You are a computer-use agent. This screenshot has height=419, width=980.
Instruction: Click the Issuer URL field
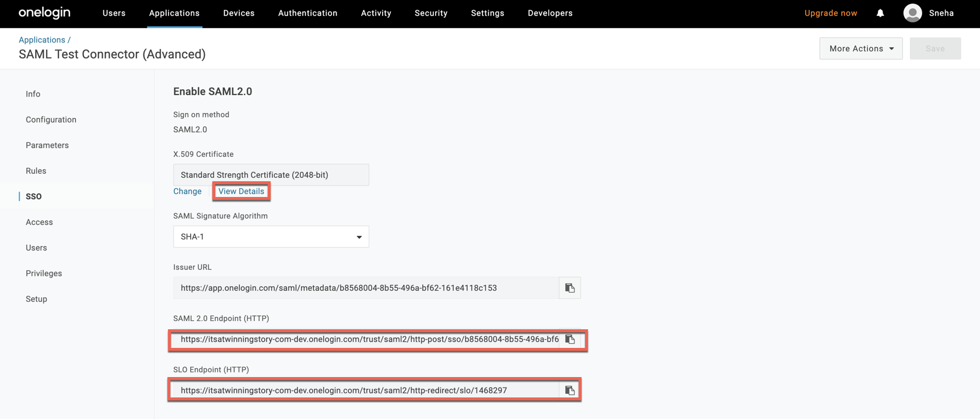click(x=366, y=288)
